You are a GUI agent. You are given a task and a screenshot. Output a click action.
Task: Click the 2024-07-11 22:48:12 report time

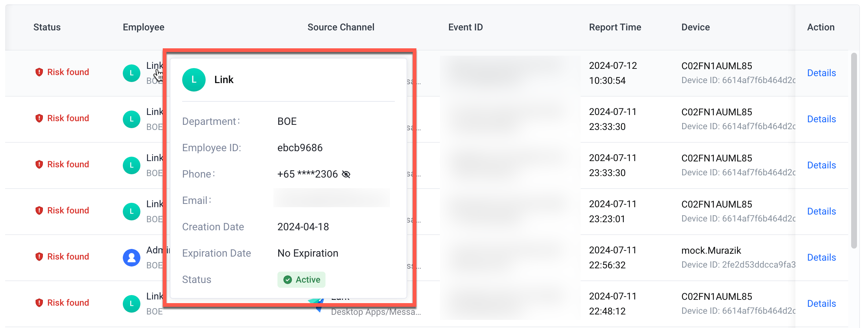[613, 304]
